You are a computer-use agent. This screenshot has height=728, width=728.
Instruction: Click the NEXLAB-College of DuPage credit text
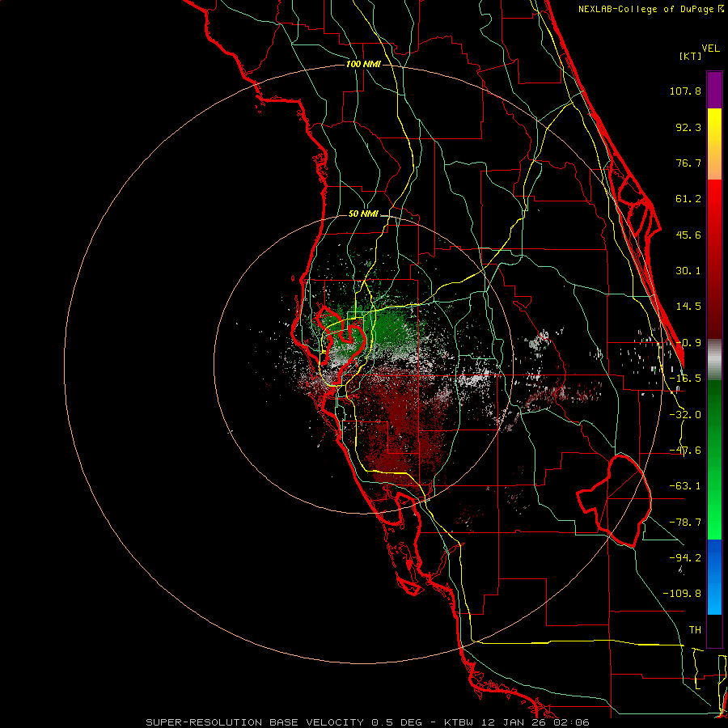[x=651, y=9]
